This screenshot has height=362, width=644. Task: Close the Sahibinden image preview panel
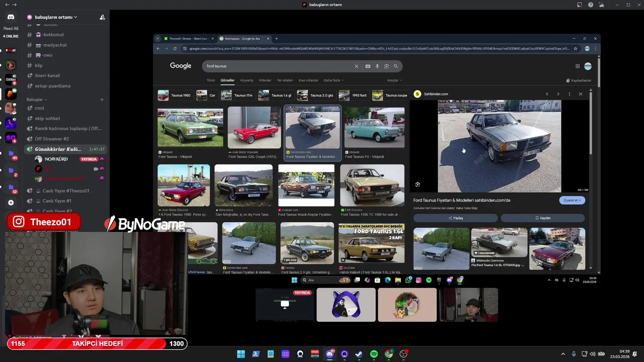(580, 94)
